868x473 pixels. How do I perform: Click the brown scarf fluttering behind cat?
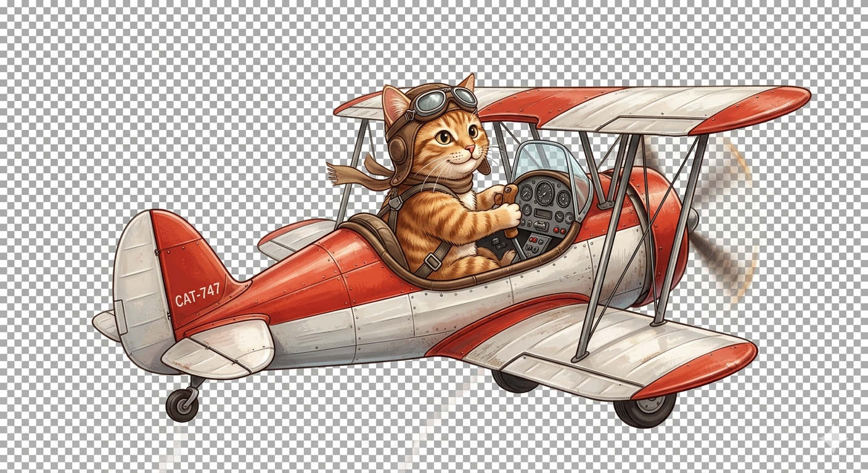click(x=361, y=170)
